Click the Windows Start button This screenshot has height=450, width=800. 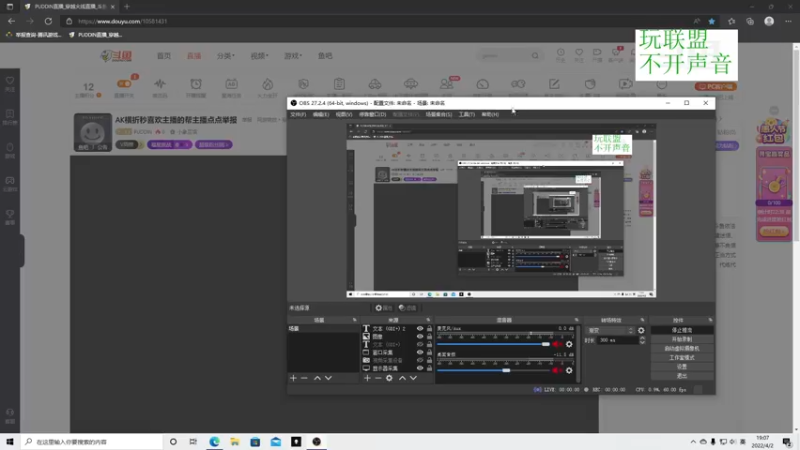[10, 442]
